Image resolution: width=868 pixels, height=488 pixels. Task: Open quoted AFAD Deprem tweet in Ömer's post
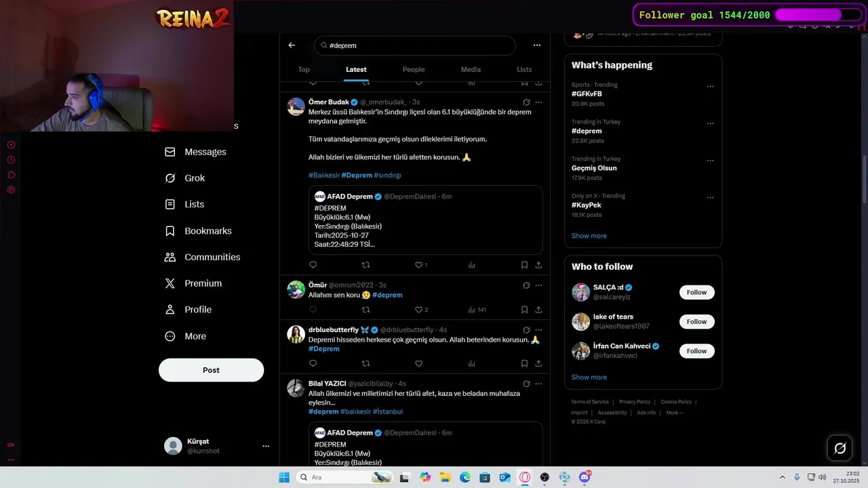[425, 220]
